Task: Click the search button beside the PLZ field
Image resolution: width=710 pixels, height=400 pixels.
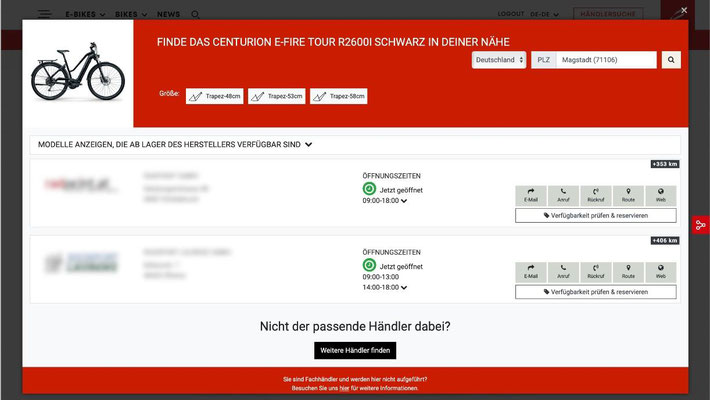Action: coord(671,60)
